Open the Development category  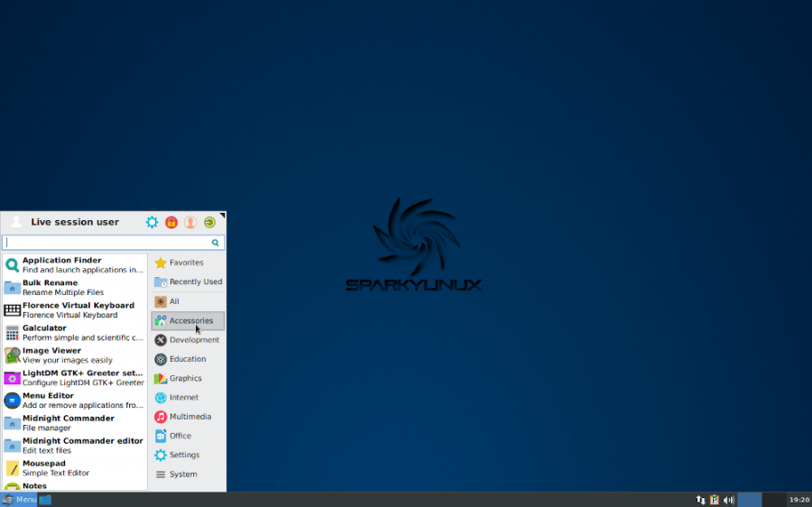point(188,340)
